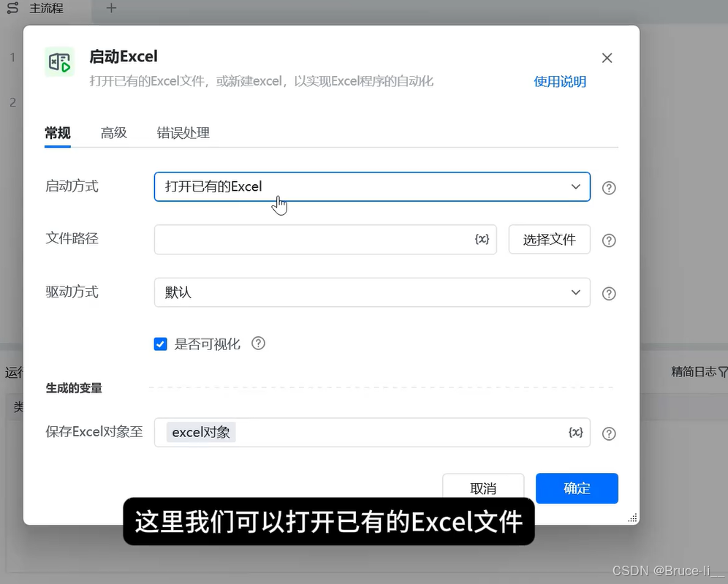Screen dimensions: 728x584
Task: Click the 主流程 flow icon
Action: pos(13,8)
